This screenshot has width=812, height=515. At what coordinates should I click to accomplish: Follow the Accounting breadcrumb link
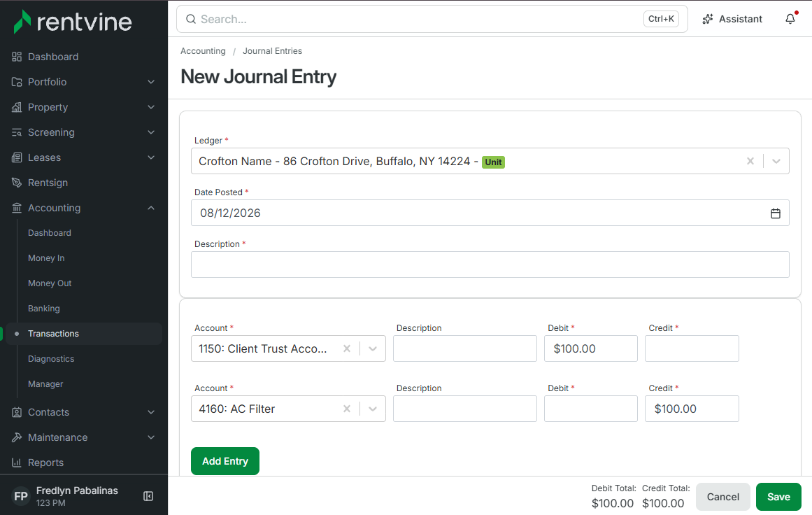coord(203,51)
